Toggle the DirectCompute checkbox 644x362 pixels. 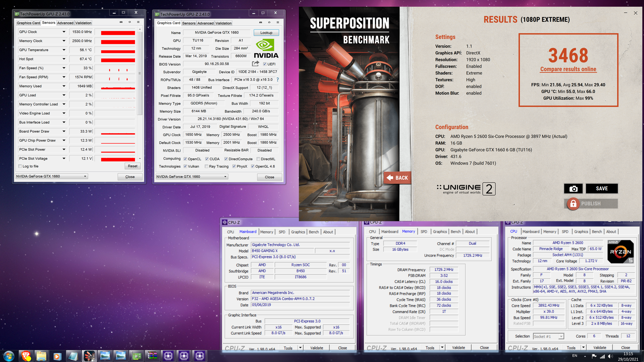[x=226, y=159]
